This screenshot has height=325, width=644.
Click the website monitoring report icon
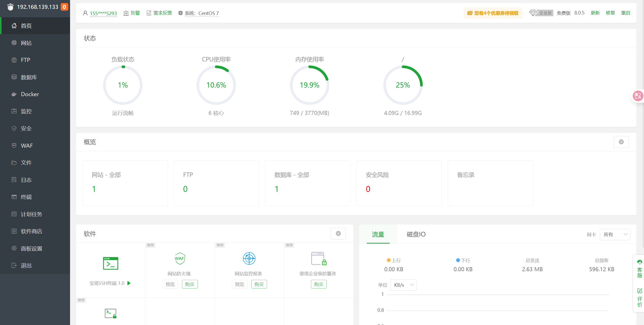249,259
